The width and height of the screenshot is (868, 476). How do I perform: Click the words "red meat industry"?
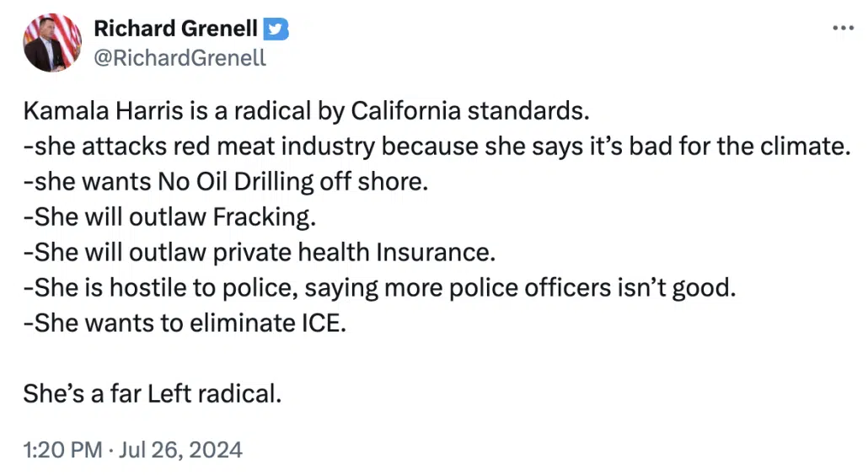(x=224, y=147)
